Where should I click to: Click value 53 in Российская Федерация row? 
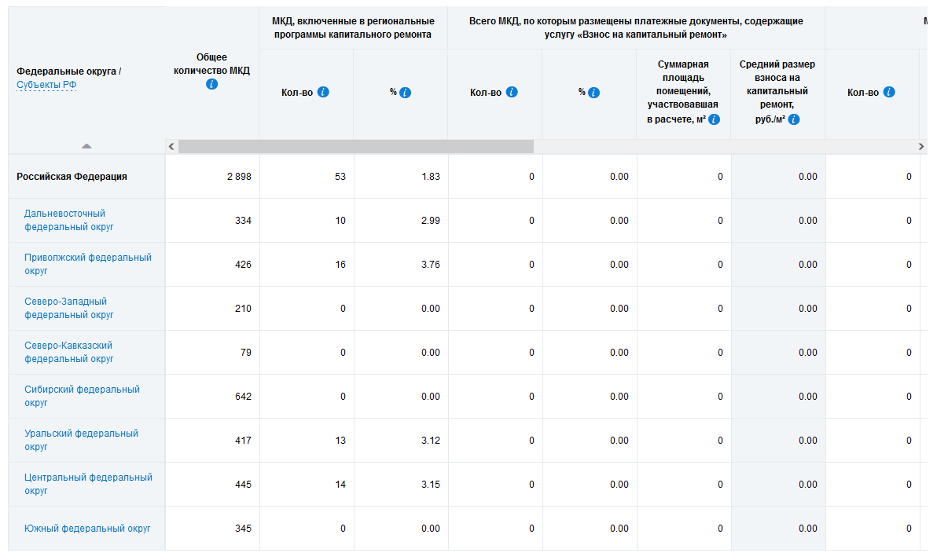(340, 177)
